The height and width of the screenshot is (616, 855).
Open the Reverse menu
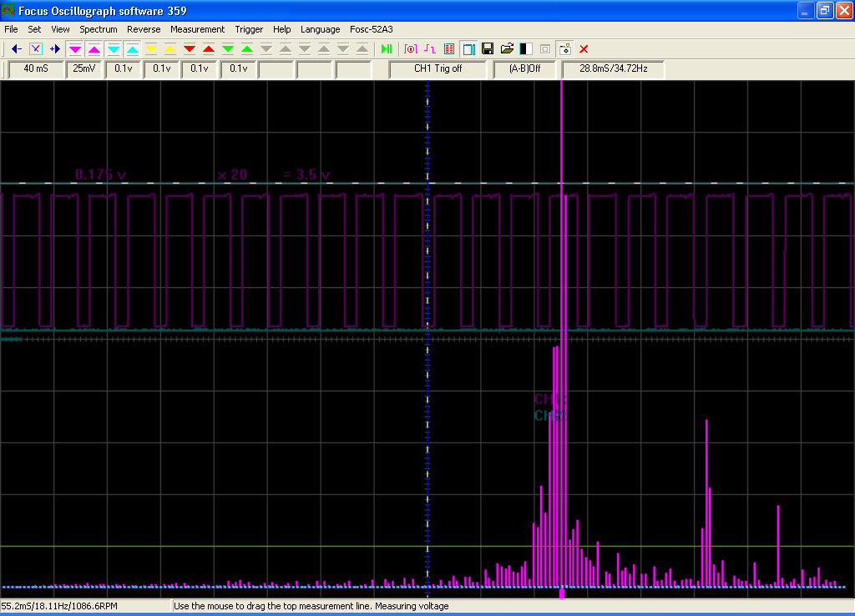(144, 29)
